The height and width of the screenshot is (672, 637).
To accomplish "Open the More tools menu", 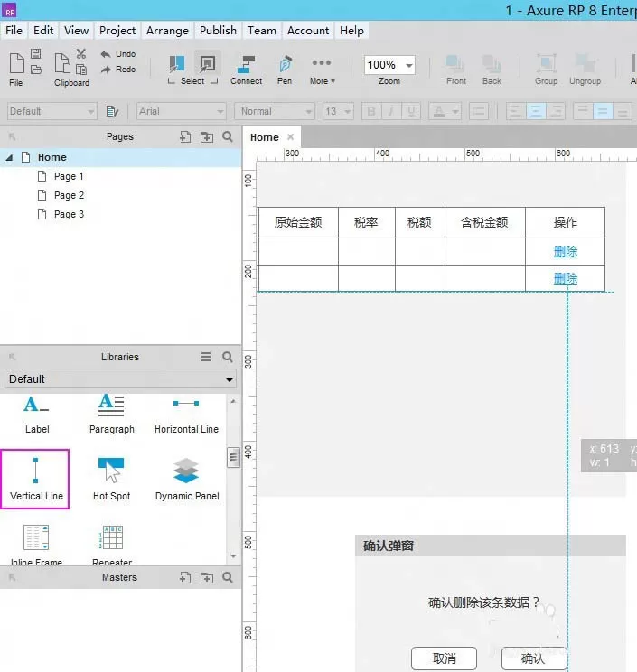I will (322, 70).
